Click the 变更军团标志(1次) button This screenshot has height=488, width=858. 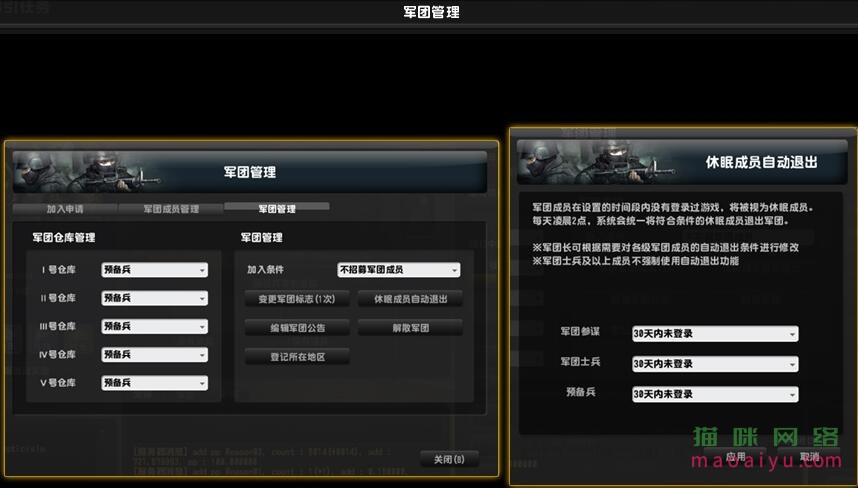297,299
